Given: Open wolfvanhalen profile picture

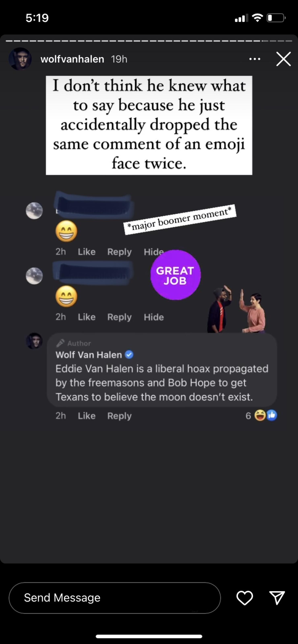Looking at the screenshot, I should [x=20, y=59].
